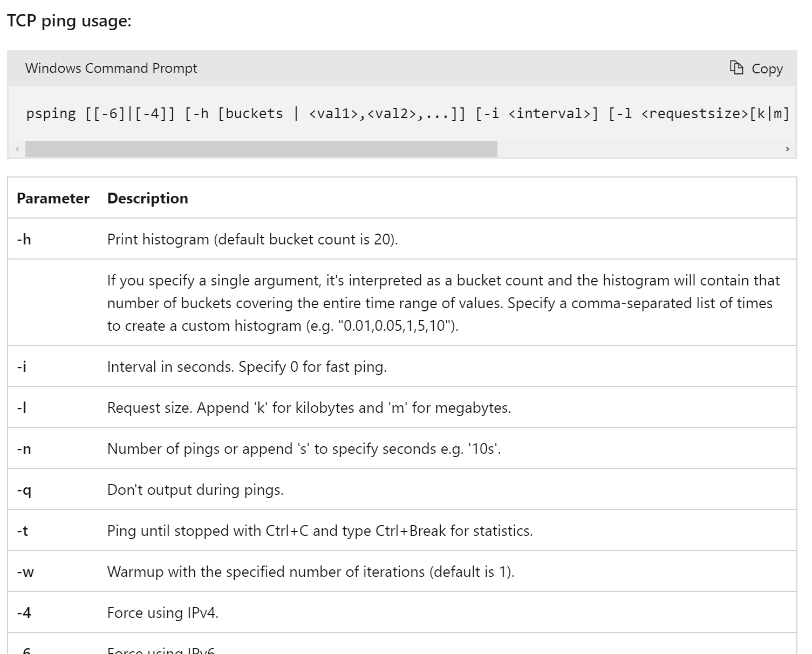Viewport: 812px width, 654px height.
Task: Click the left scroll arrow under the code
Action: pos(17,149)
